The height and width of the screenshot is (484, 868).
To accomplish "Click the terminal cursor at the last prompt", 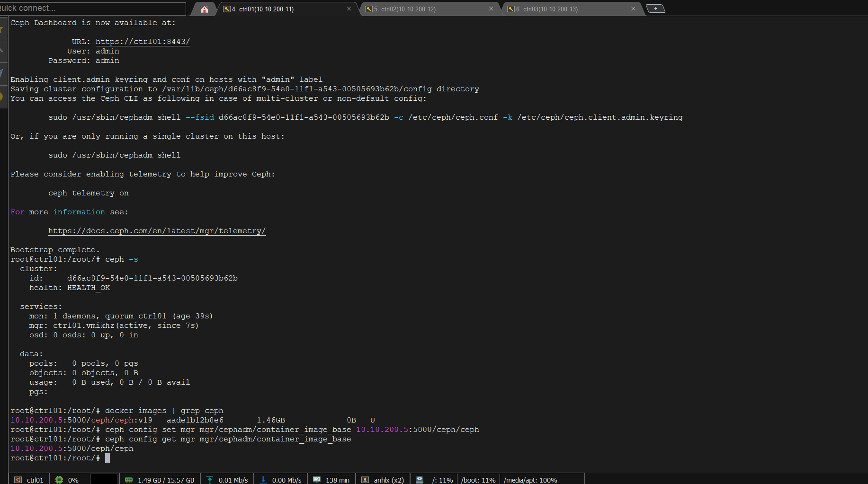I will pyautogui.click(x=107, y=458).
